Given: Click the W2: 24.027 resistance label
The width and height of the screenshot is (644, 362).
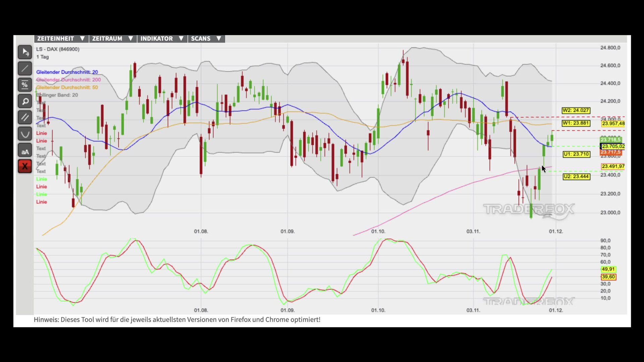Looking at the screenshot, I should (x=576, y=110).
